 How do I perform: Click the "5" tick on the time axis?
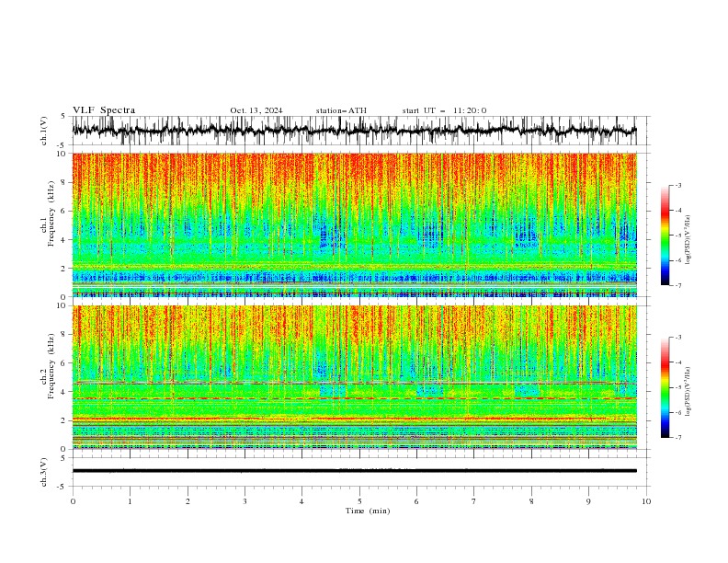(359, 501)
